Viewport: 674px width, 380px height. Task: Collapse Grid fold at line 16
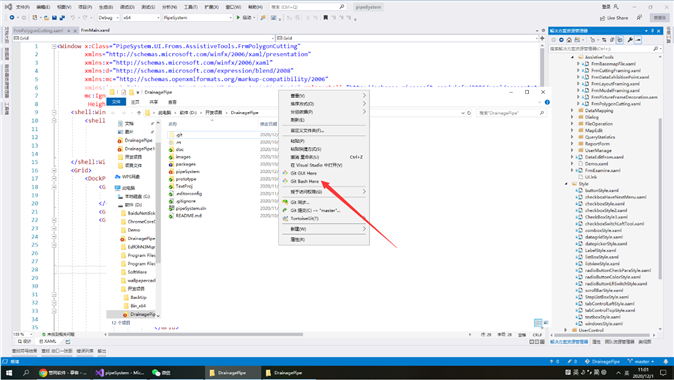tap(54, 171)
